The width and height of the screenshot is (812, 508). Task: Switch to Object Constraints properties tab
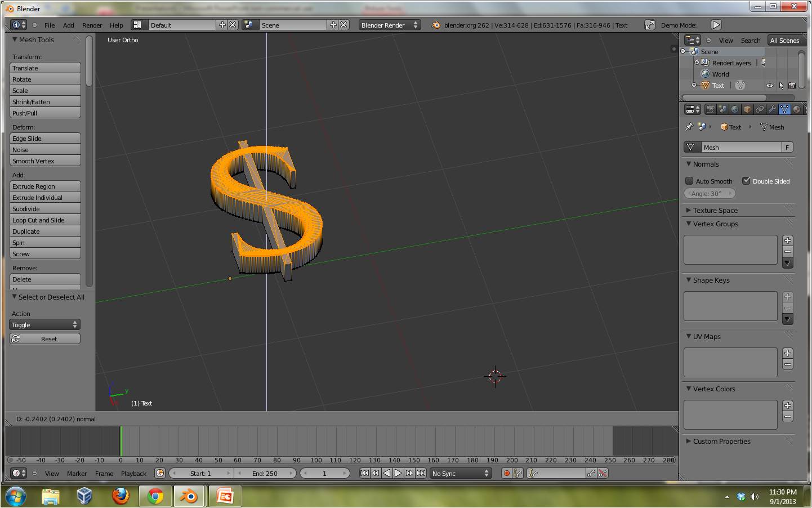coord(760,109)
